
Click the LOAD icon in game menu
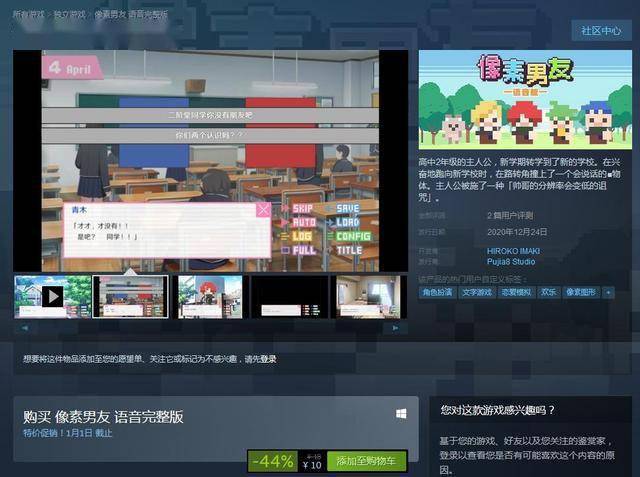[x=342, y=222]
